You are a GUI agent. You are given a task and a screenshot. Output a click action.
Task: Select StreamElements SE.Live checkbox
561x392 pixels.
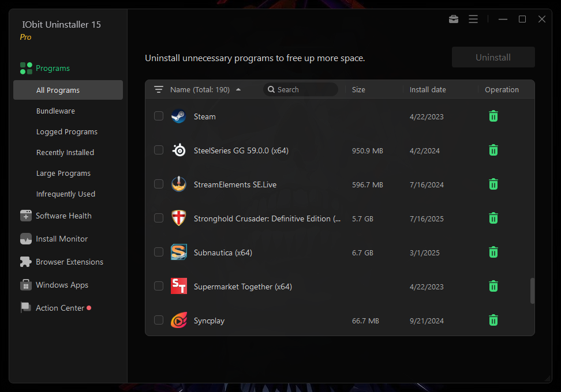(159, 184)
